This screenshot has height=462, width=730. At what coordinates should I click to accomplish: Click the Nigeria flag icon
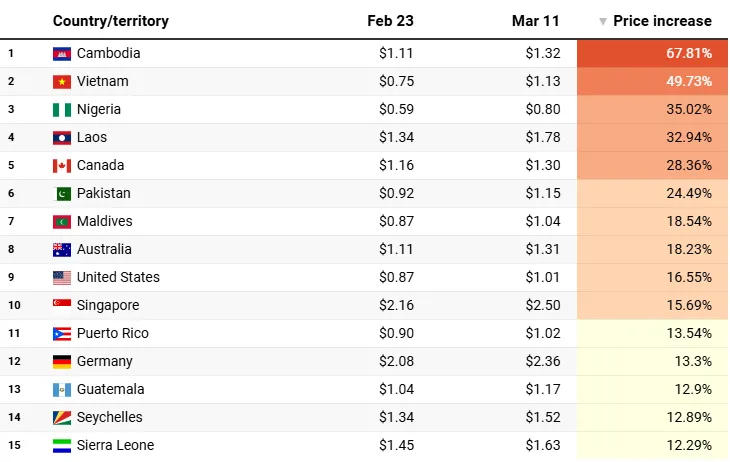[62, 110]
